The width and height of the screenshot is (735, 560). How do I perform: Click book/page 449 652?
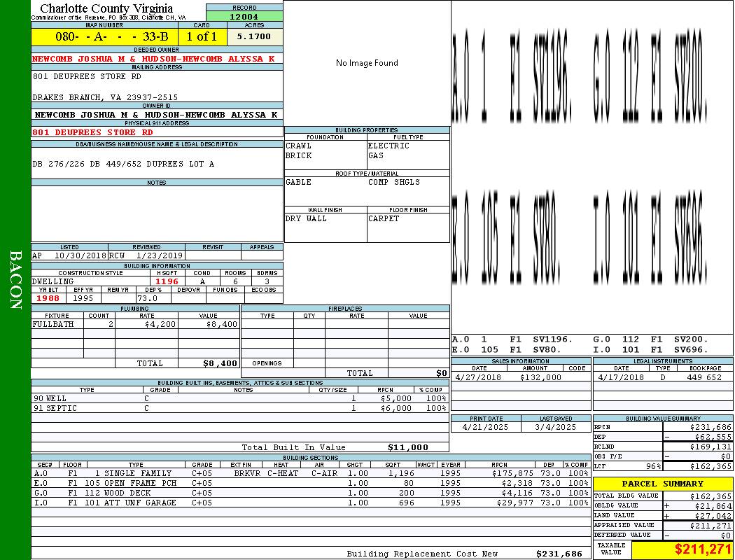(x=704, y=377)
